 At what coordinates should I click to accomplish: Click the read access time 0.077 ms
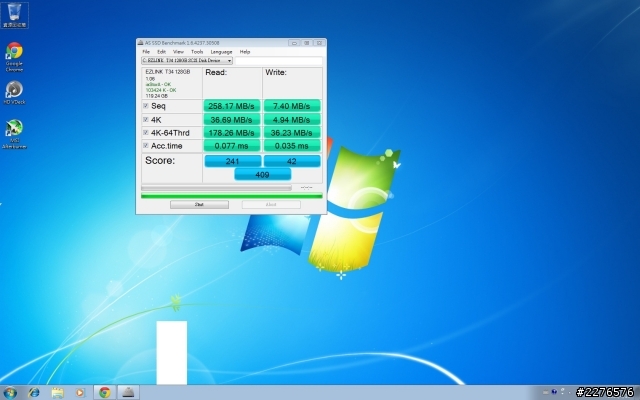[232, 146]
